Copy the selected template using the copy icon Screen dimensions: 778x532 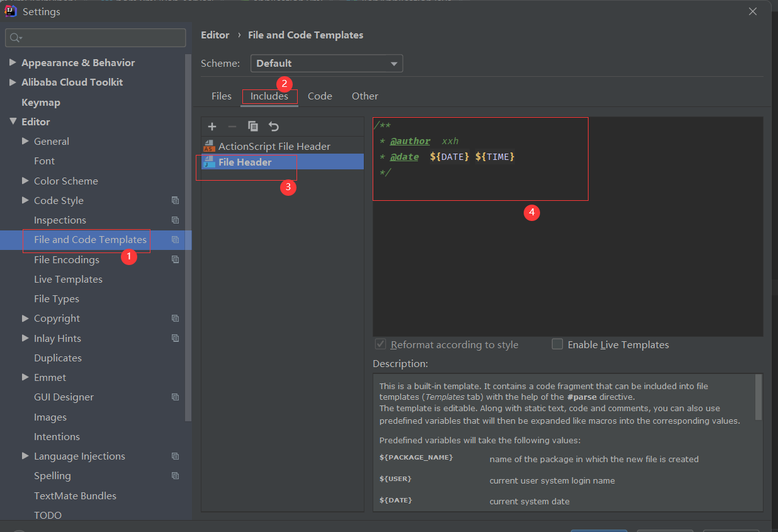253,127
